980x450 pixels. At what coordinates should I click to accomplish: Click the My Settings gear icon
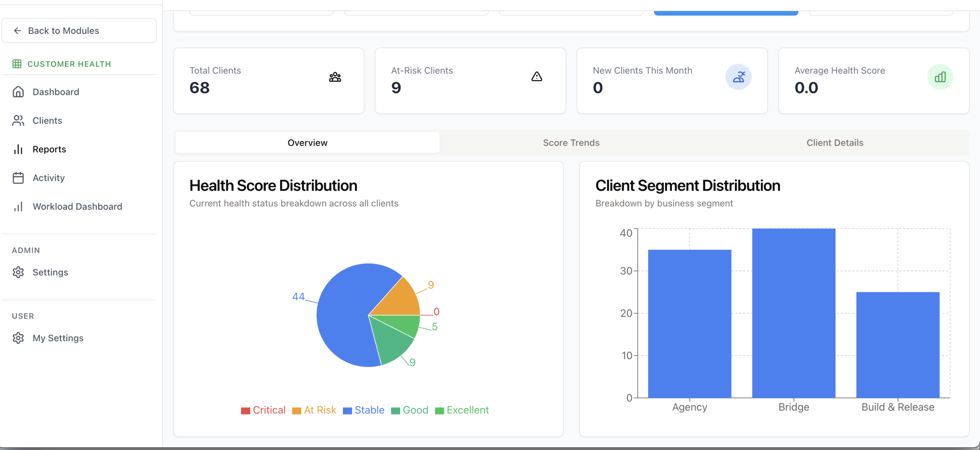click(x=18, y=338)
